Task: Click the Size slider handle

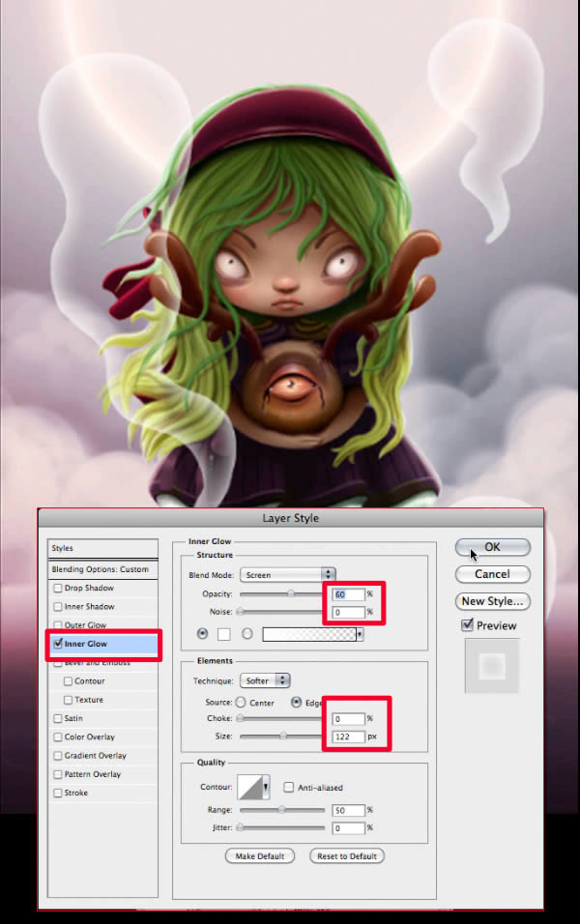Action: (x=283, y=736)
